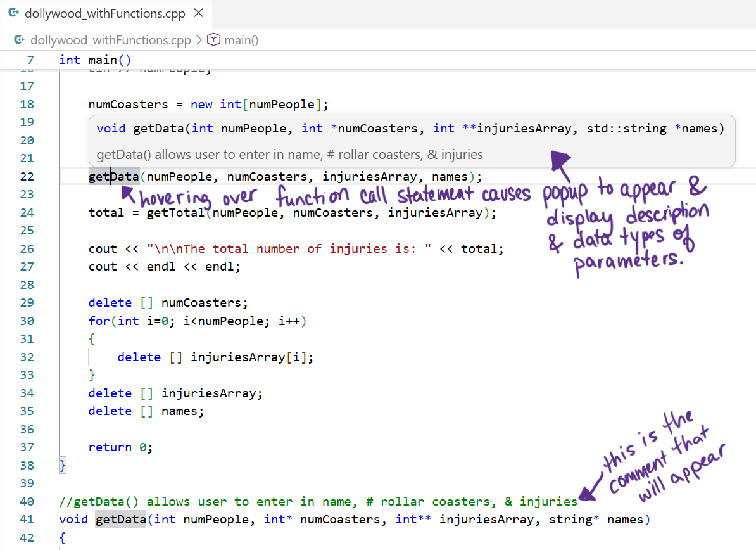This screenshot has width=756, height=550.
Task: Click getData in function definition line 41
Action: [x=120, y=520]
